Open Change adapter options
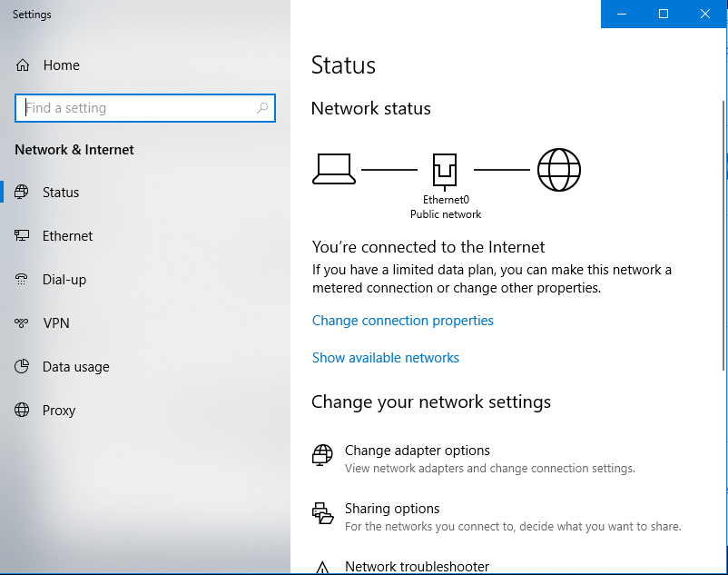The image size is (728, 575). (417, 451)
